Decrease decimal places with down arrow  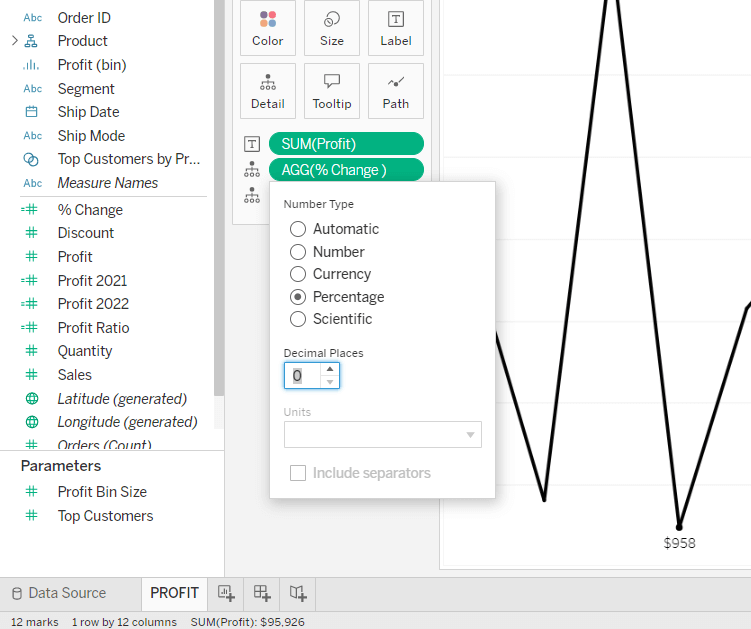tap(330, 382)
